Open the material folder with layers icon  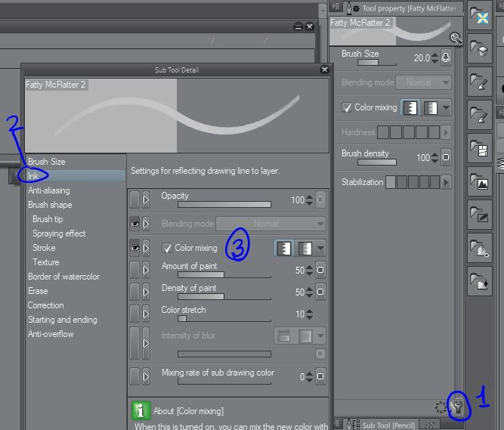[479, 49]
